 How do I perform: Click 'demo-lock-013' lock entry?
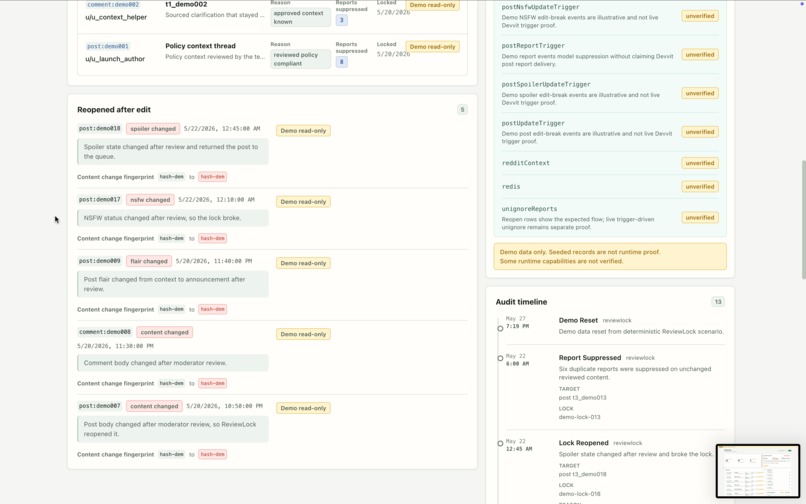tap(579, 417)
